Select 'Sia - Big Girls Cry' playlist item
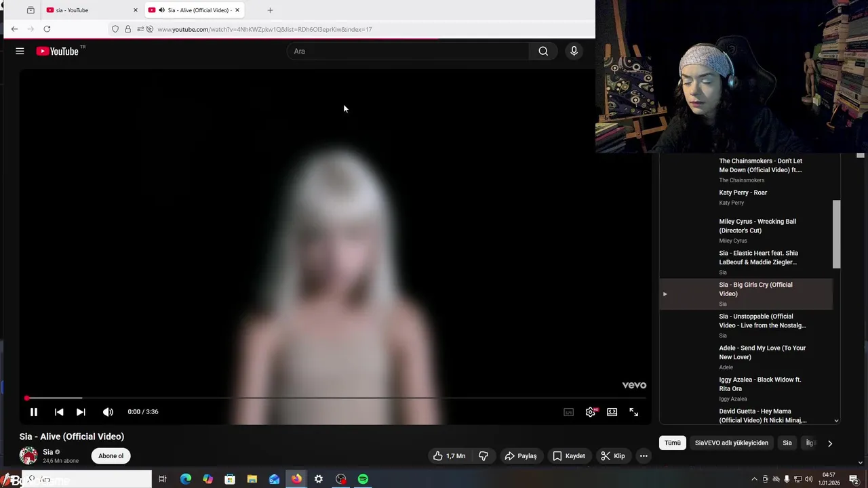 [746, 294]
